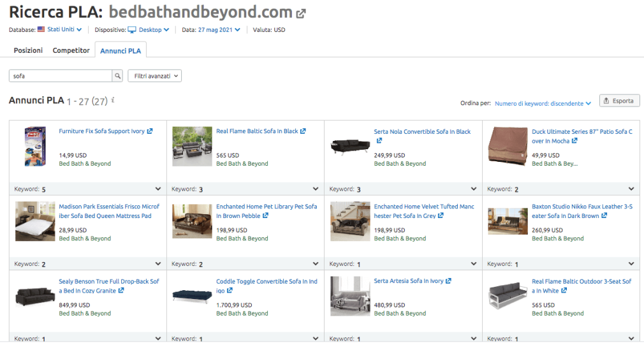The width and height of the screenshot is (644, 343).
Task: Open external link for Enchanted Home Pet Library Sofa
Action: click(x=265, y=216)
